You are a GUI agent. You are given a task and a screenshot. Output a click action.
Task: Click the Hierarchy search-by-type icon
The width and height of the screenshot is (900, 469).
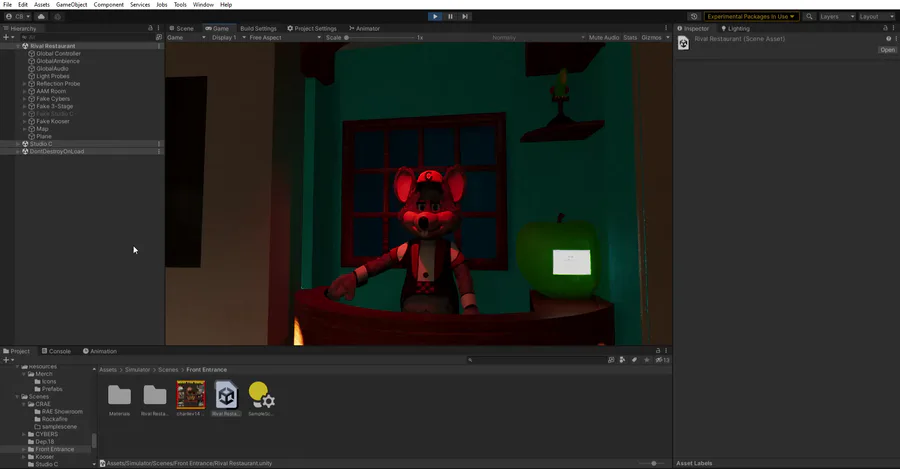pyautogui.click(x=159, y=37)
